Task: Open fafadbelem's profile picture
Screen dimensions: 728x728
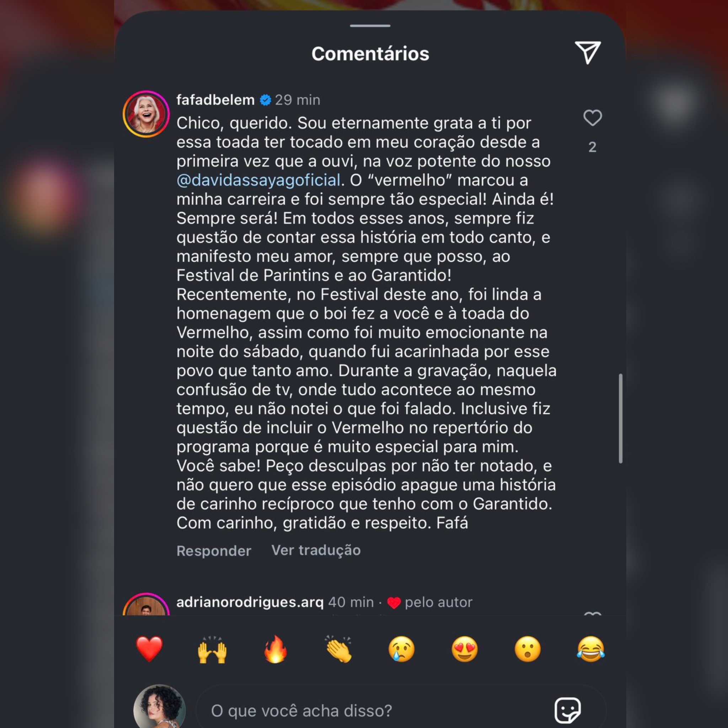Action: (x=146, y=114)
